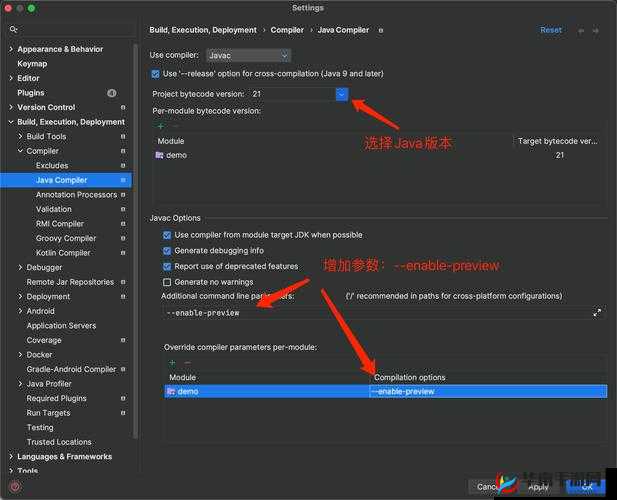The width and height of the screenshot is (617, 500).
Task: Open Plugins settings page
Action: pos(31,93)
